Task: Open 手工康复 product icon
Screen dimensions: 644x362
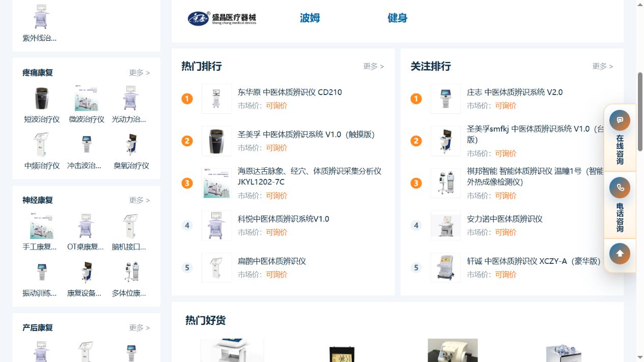Action: coord(42,226)
